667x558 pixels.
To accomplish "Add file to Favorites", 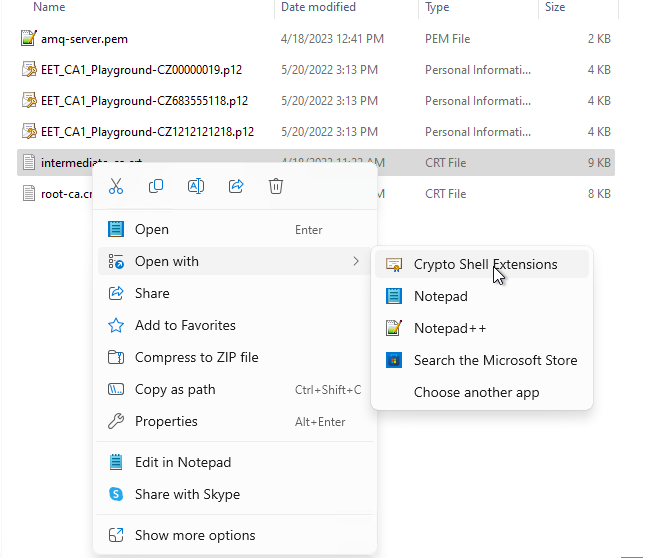I will [x=185, y=325].
